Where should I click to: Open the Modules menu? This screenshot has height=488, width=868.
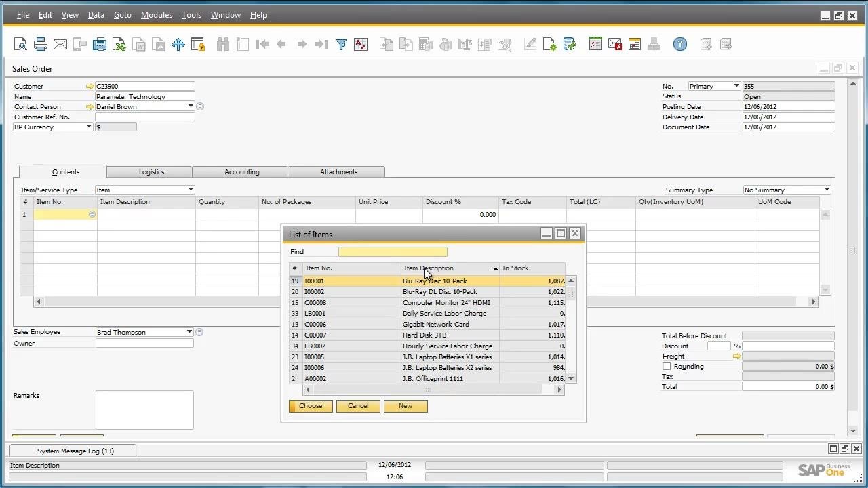pyautogui.click(x=156, y=15)
